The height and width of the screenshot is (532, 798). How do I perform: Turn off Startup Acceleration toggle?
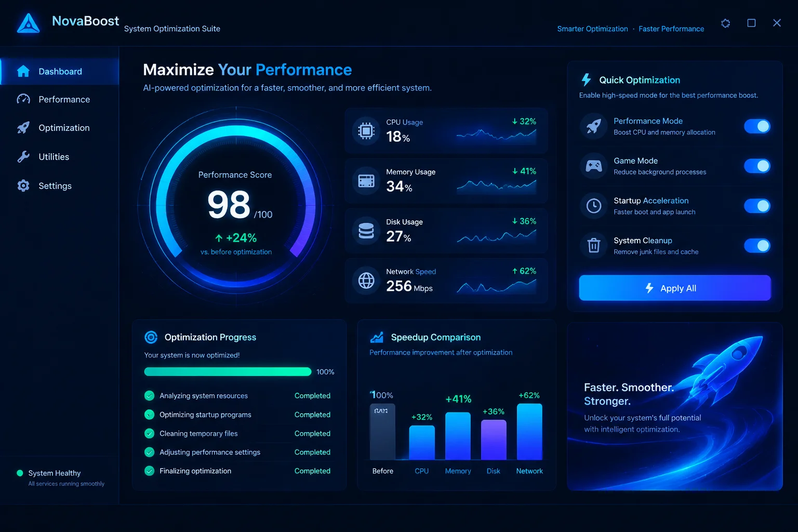pyautogui.click(x=757, y=206)
